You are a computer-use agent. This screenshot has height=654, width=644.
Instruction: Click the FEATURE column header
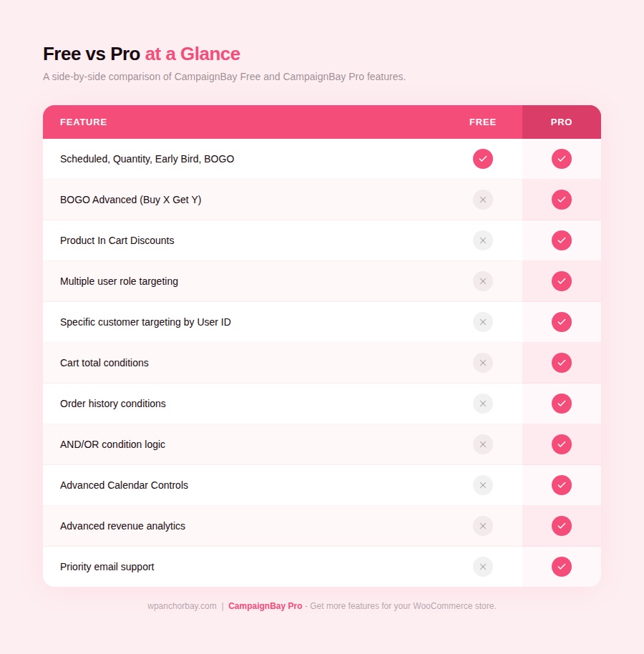(x=84, y=122)
